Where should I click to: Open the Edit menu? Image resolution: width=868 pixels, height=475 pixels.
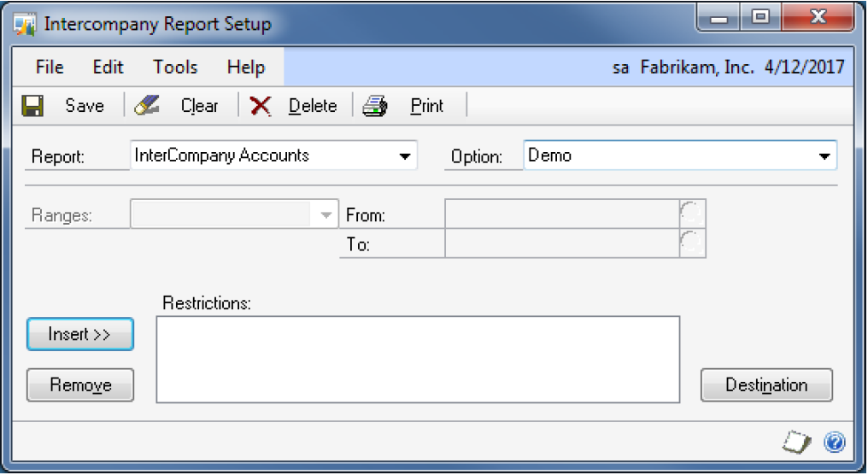[108, 67]
